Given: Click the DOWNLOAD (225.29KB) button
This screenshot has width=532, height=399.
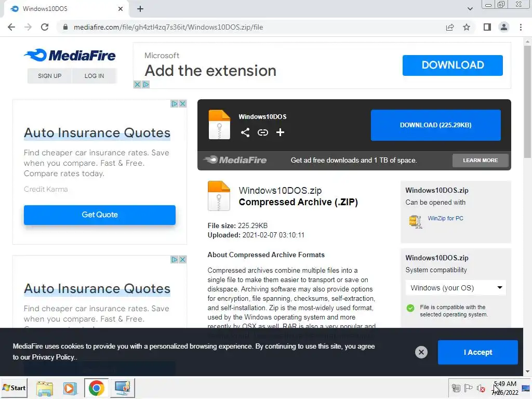Looking at the screenshot, I should tap(436, 125).
